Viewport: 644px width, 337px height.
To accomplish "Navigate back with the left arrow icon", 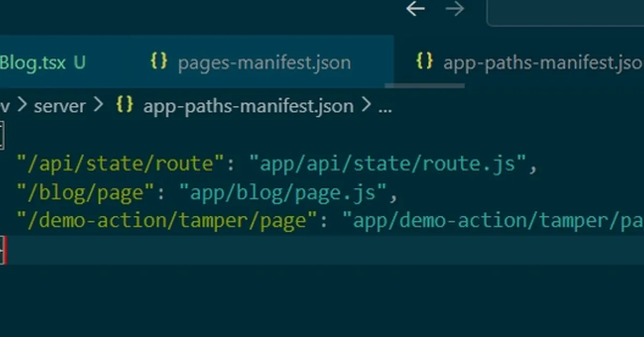I will (x=415, y=9).
